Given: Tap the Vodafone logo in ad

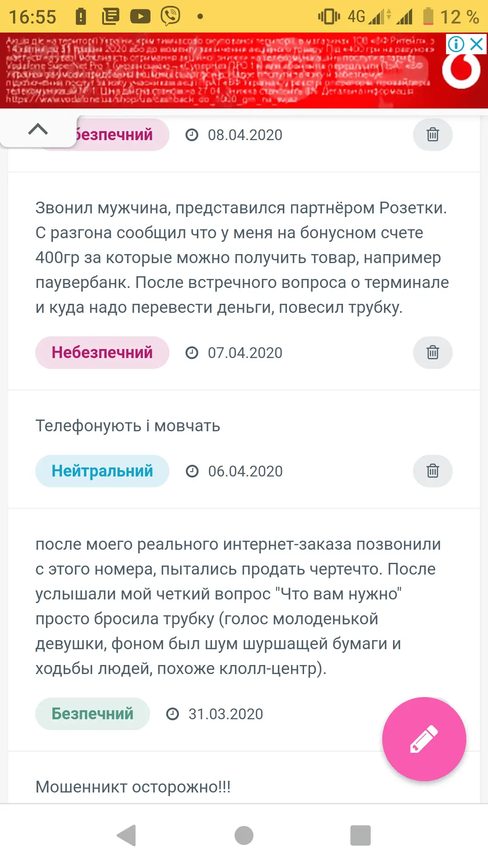Looking at the screenshot, I should (x=461, y=71).
